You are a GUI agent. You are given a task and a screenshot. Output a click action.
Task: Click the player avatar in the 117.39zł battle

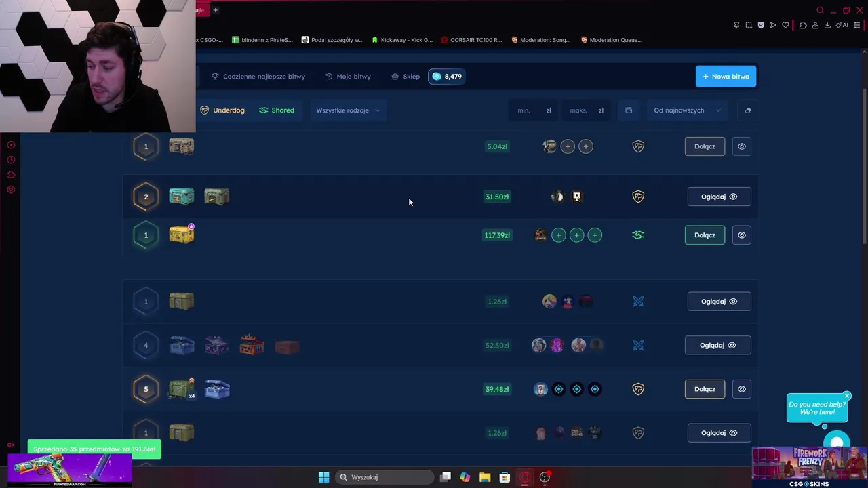[x=540, y=235]
